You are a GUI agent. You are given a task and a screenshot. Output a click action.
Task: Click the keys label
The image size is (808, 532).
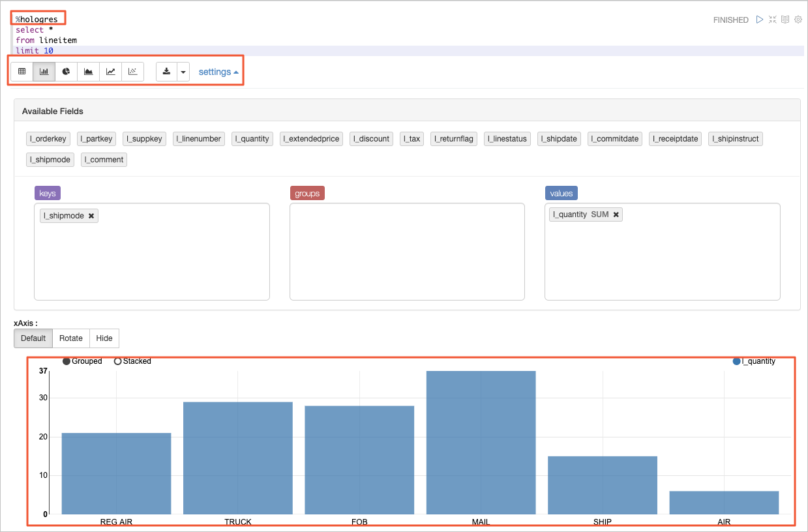(48, 193)
